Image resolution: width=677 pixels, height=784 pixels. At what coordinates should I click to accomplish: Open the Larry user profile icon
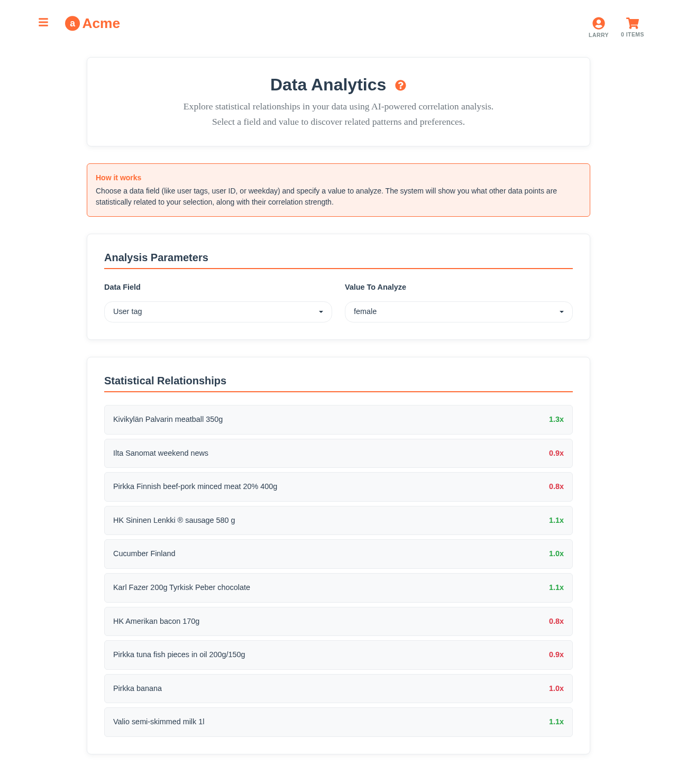point(598,23)
